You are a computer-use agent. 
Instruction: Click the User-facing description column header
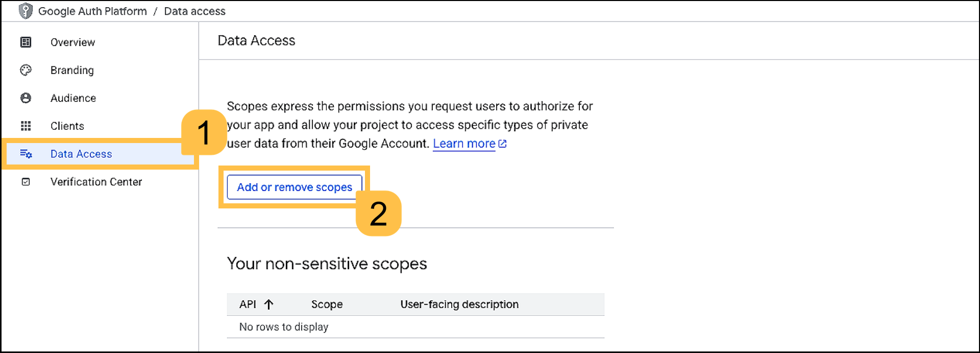tap(459, 304)
